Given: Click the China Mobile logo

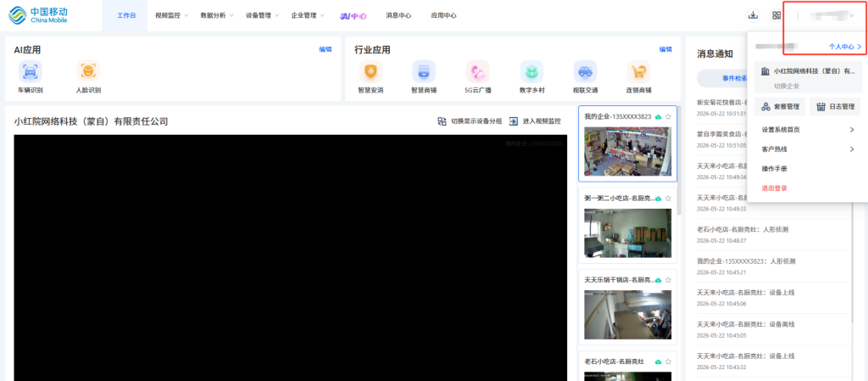Looking at the screenshot, I should pyautogui.click(x=38, y=15).
